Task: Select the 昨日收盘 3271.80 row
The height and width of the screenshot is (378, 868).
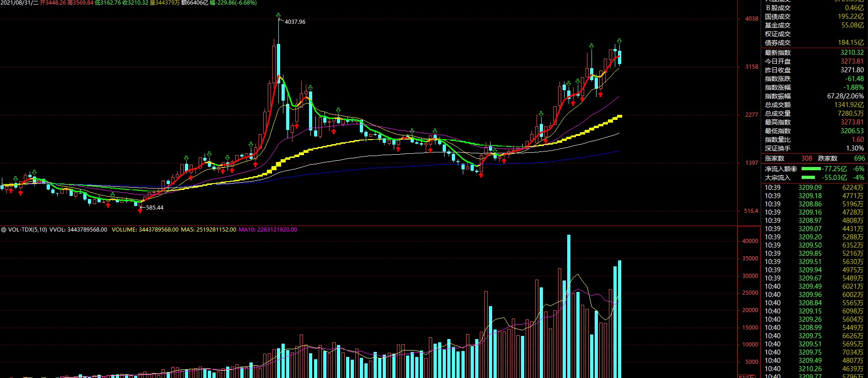Action: [814, 70]
